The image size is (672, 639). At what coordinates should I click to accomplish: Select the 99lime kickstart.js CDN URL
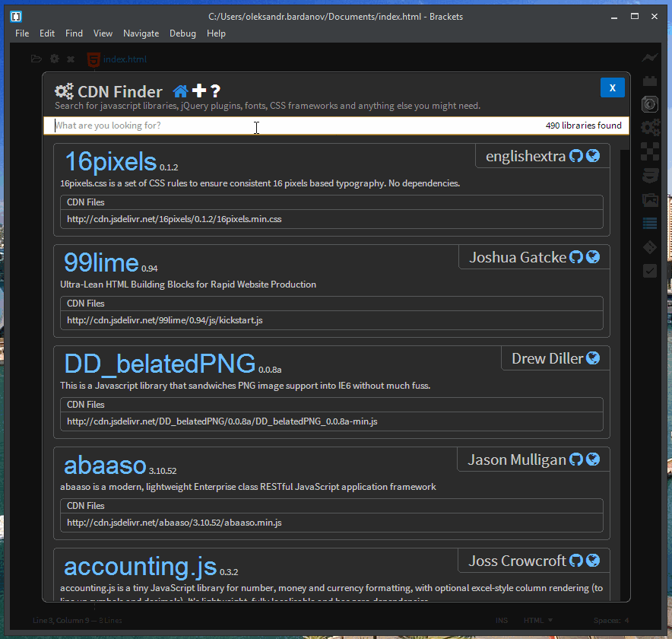click(164, 320)
